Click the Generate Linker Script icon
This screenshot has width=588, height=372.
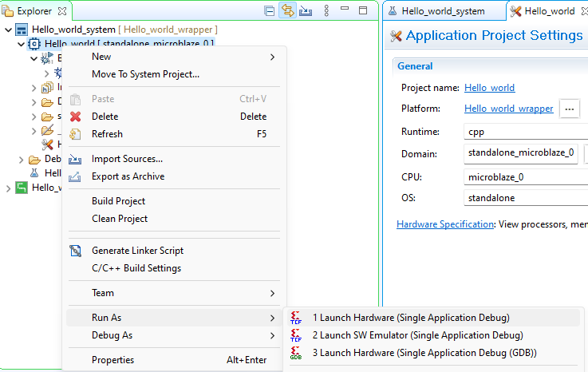[x=76, y=251]
